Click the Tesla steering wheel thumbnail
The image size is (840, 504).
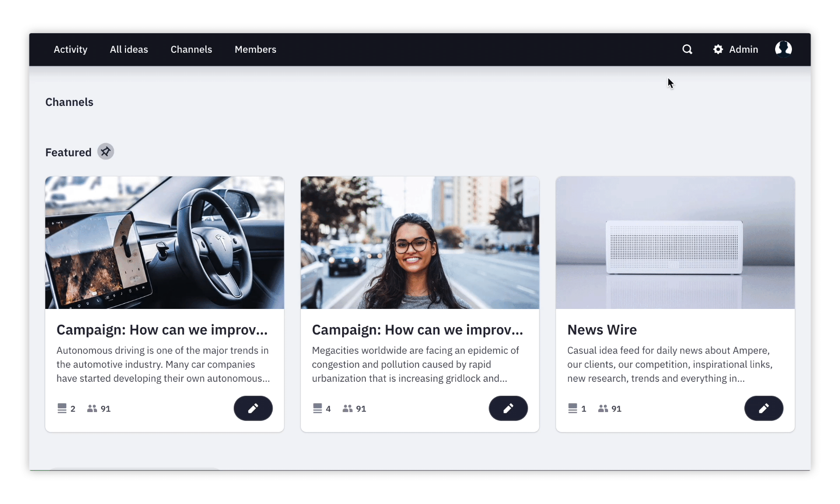[165, 243]
